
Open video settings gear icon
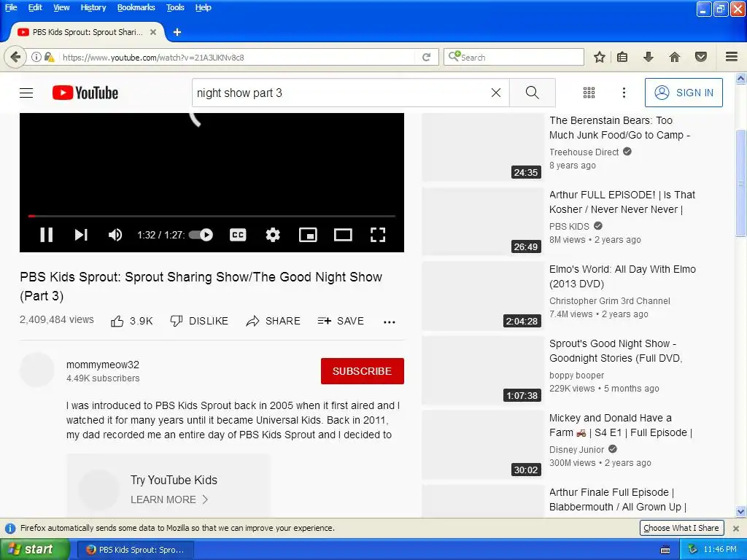tap(273, 235)
